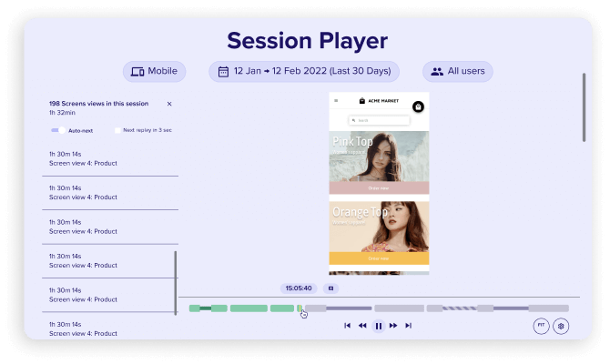The height and width of the screenshot is (364, 610).
Task: Toggle Next replay in 3 sec
Action: click(118, 130)
